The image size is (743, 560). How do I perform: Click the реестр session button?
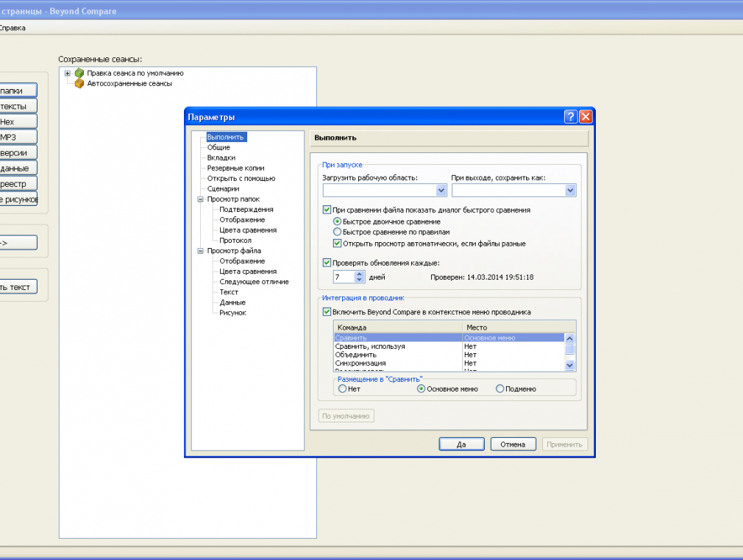click(x=18, y=184)
